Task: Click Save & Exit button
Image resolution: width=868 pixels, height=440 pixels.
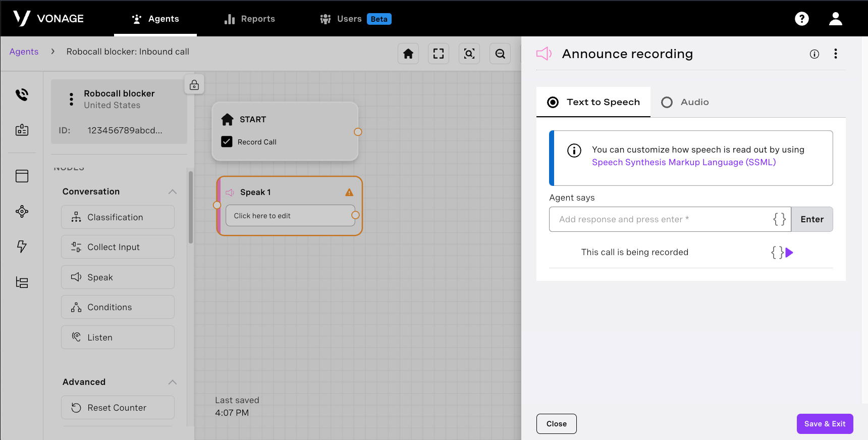Action: 825,424
